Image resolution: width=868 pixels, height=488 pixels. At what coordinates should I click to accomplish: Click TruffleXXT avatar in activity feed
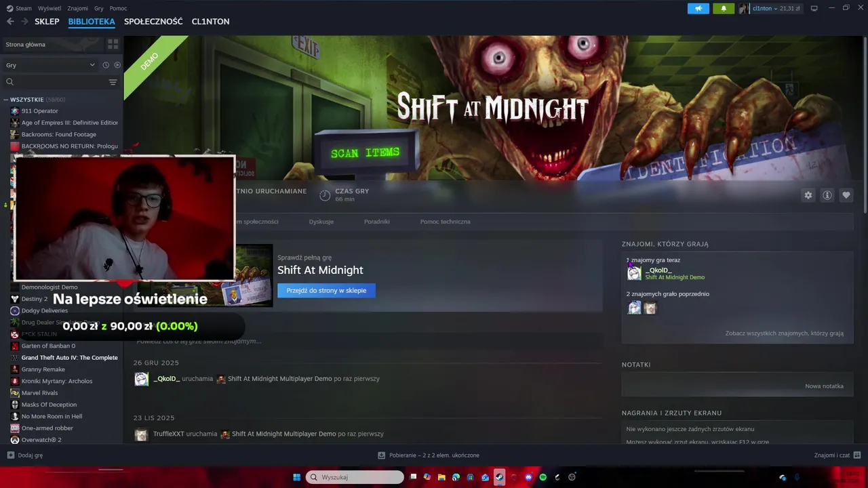[x=141, y=434]
